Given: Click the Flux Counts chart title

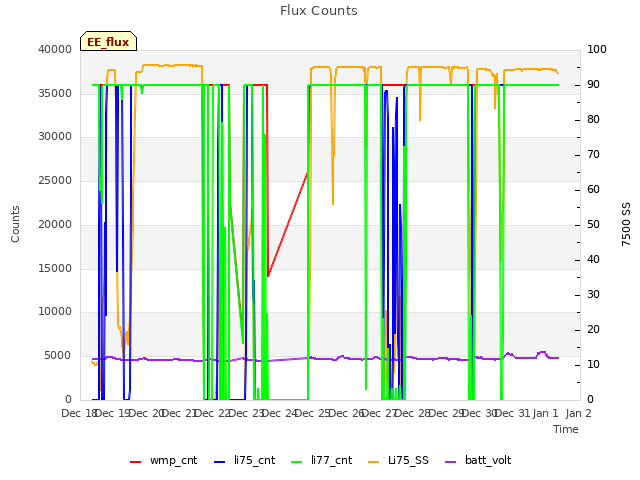Looking at the screenshot, I should tap(319, 11).
